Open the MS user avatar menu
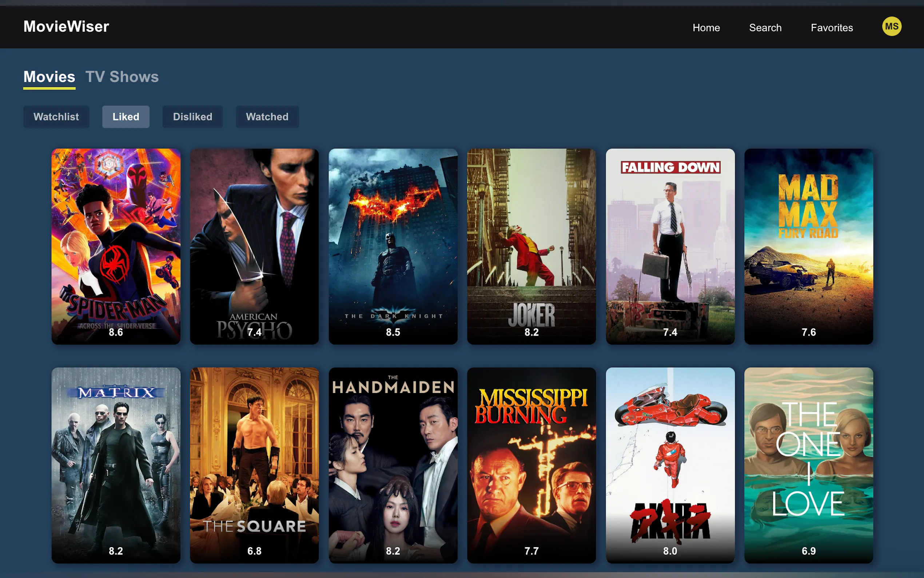 (891, 26)
